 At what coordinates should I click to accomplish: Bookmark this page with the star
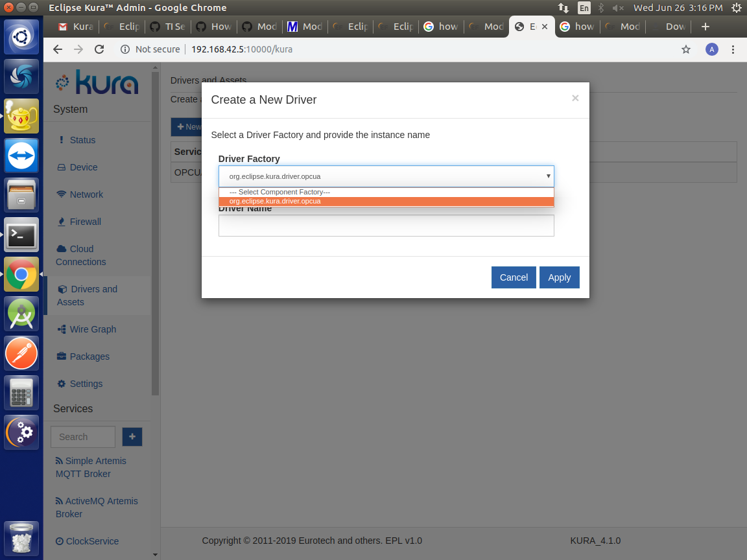686,49
